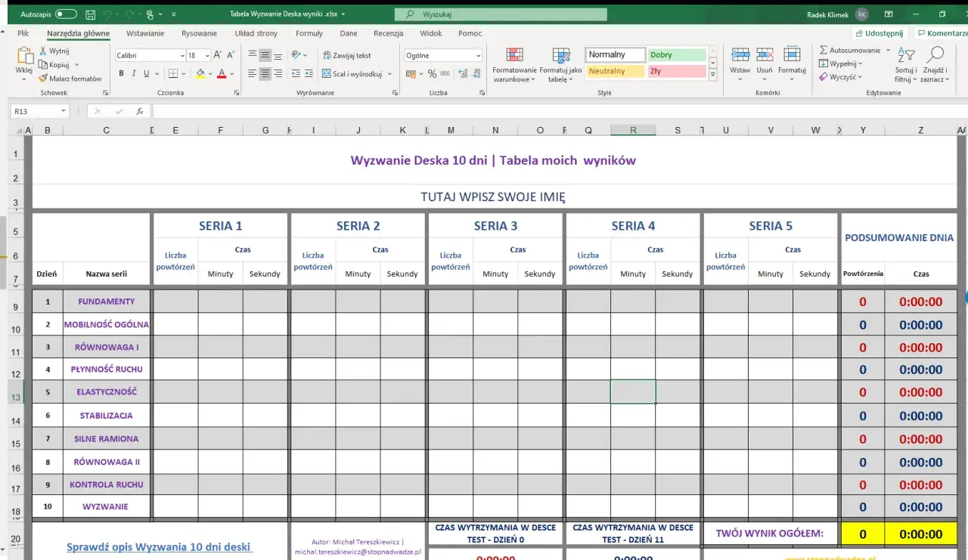Select the Malarz formatów brush
The image size is (968, 560).
[x=70, y=78]
